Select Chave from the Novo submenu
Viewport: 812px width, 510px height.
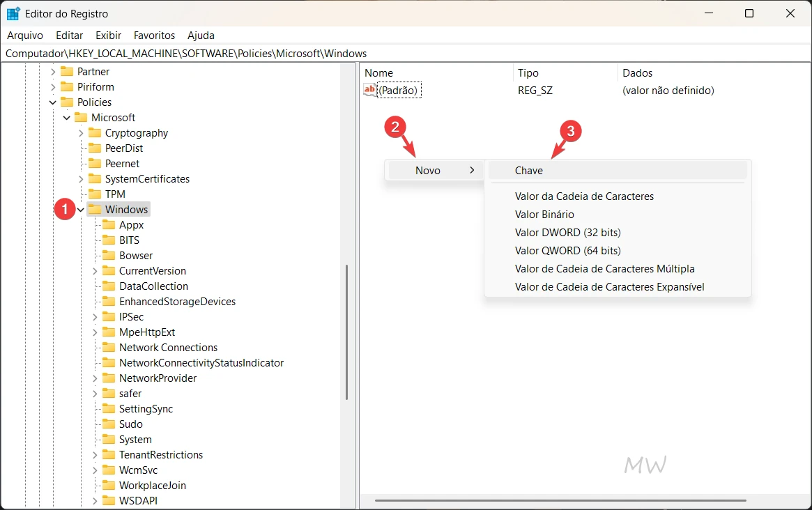[529, 170]
